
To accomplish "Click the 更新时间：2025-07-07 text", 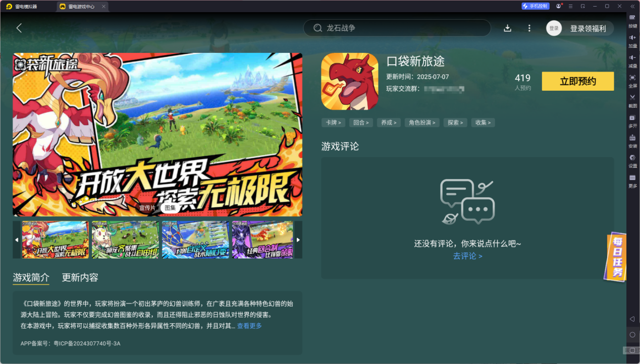I will pos(417,77).
